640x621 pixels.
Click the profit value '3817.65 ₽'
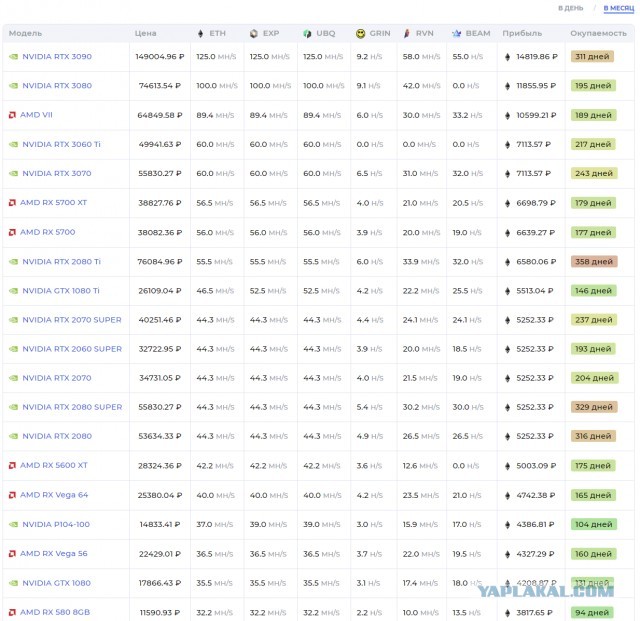(534, 613)
